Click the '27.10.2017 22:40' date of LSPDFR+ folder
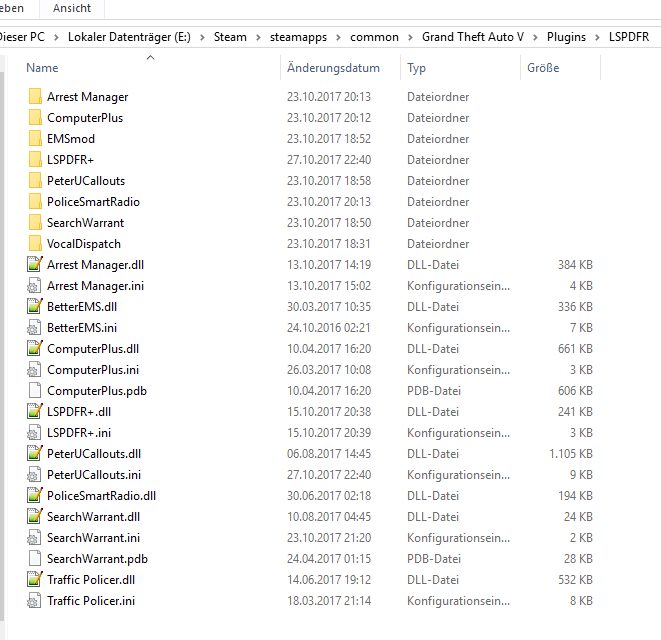Screen dimensions: 661x640 pos(329,160)
